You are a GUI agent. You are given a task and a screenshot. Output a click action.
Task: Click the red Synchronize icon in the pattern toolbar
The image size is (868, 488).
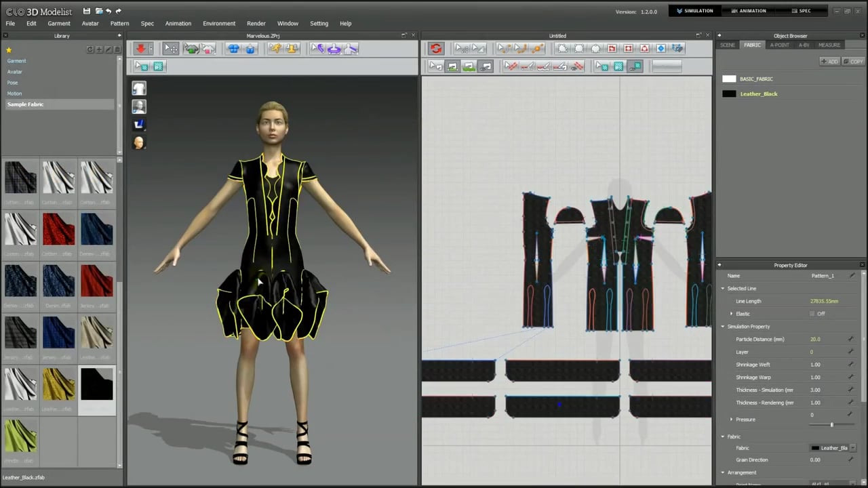(436, 48)
